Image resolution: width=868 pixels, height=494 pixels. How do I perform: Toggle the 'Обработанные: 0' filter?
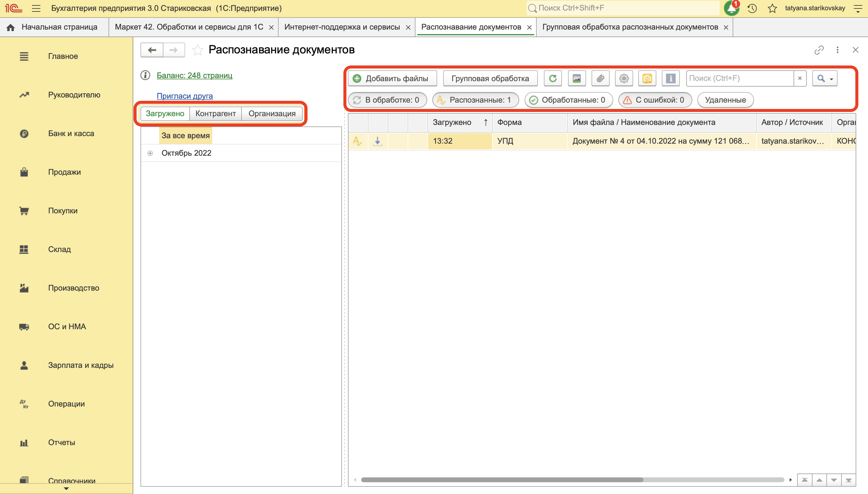tap(569, 100)
